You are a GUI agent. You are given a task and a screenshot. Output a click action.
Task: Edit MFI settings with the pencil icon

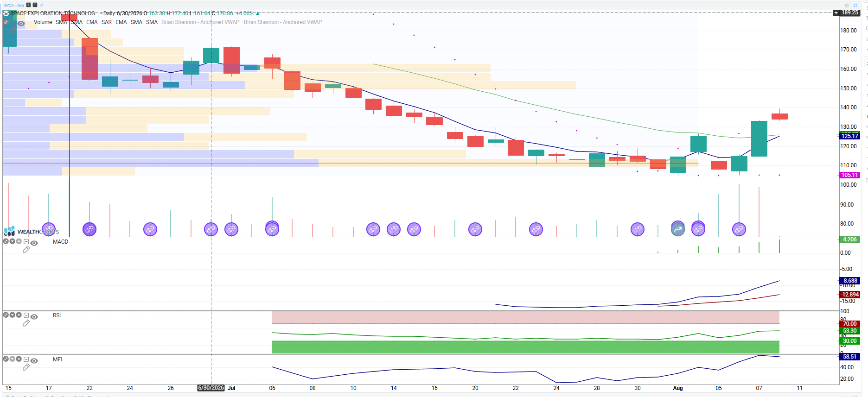pos(26,367)
